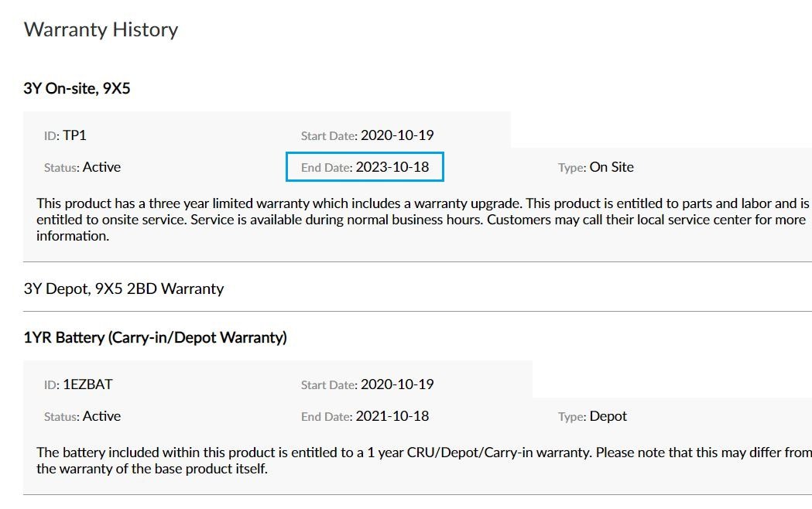Click the Warranty History heading
The width and height of the screenshot is (812, 509).
(101, 29)
